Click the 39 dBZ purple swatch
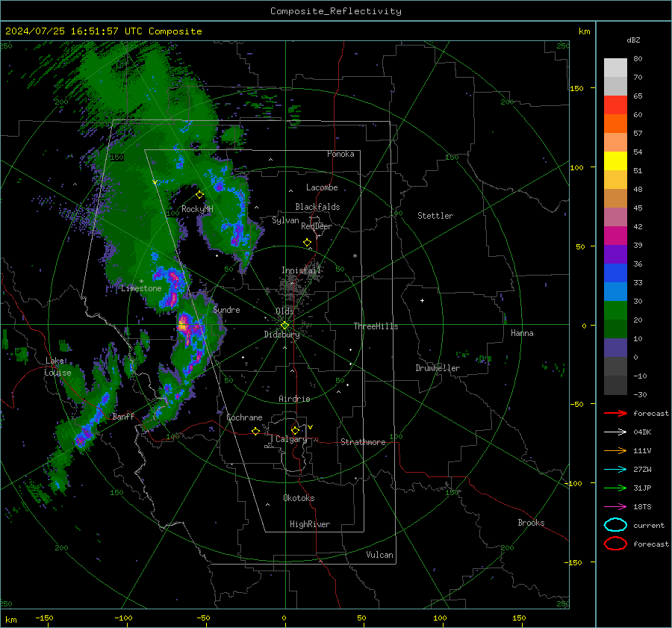The image size is (672, 628). point(615,254)
